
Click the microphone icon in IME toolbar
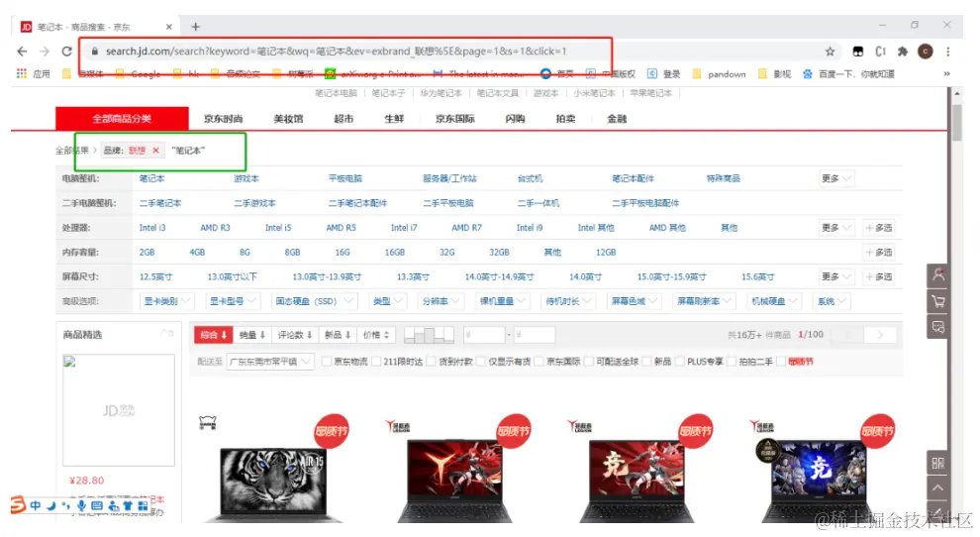pos(81,505)
